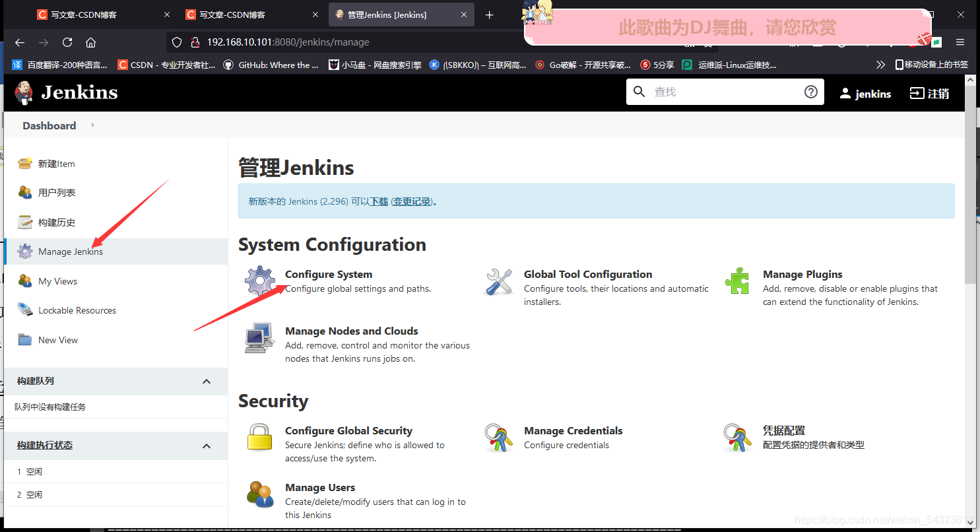Click the Lockable Resources USB drive icon

[x=25, y=310]
